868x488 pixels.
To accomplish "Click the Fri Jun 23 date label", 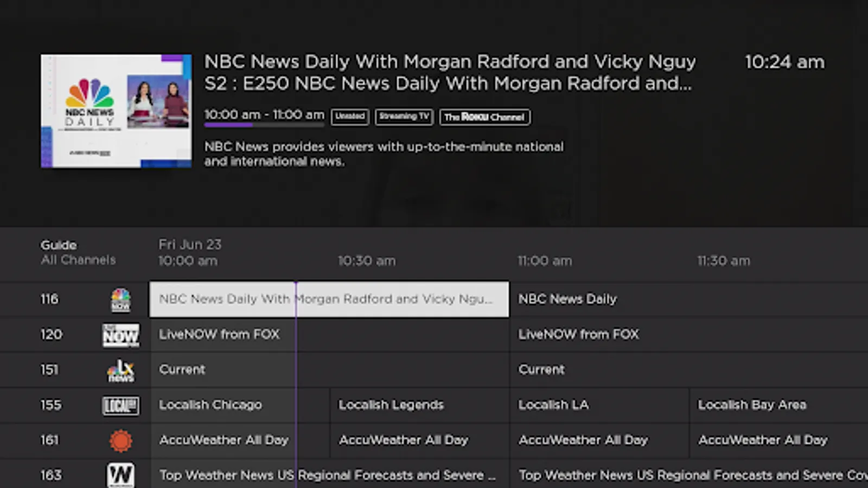I will pyautogui.click(x=190, y=245).
